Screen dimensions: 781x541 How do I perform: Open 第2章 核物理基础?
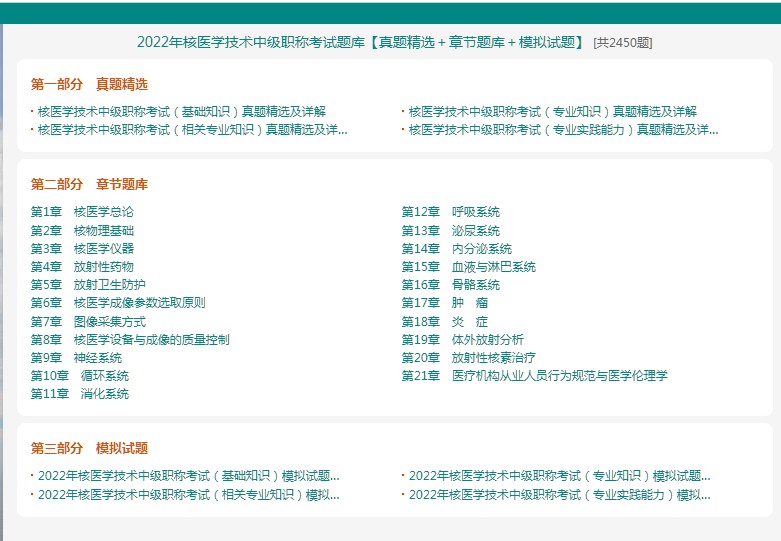point(82,231)
